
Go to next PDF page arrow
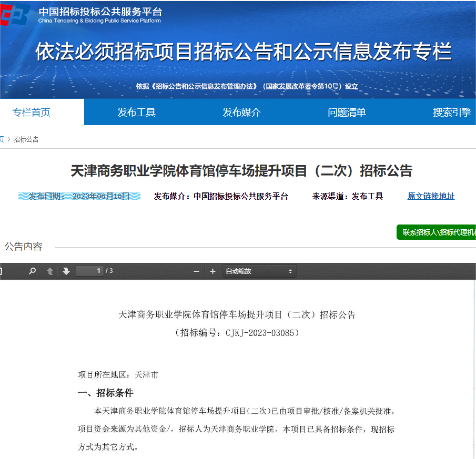(66, 271)
